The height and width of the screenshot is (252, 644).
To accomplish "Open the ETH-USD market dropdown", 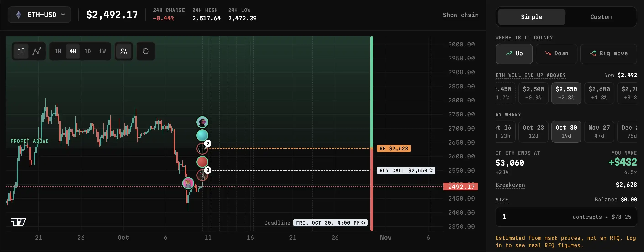I will (x=40, y=15).
